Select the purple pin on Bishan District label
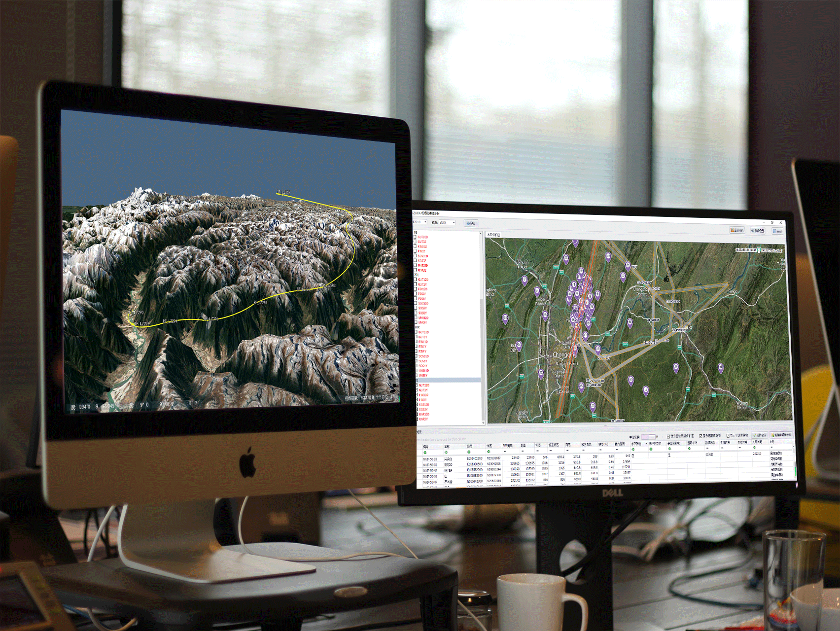Image resolution: width=840 pixels, height=631 pixels. [519, 346]
